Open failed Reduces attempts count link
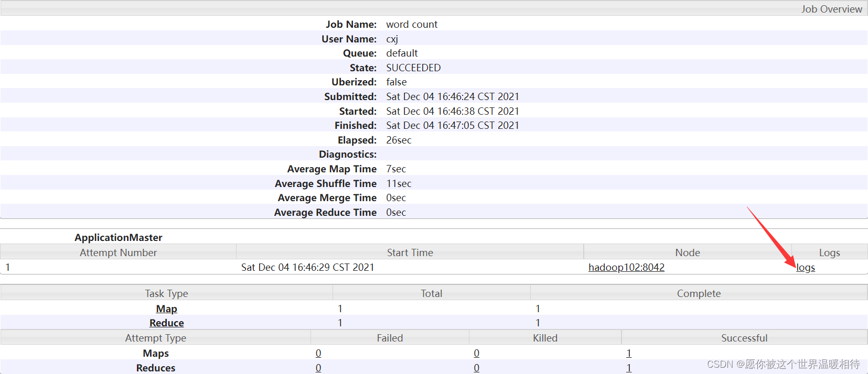The height and width of the screenshot is (374, 868). pyautogui.click(x=318, y=368)
